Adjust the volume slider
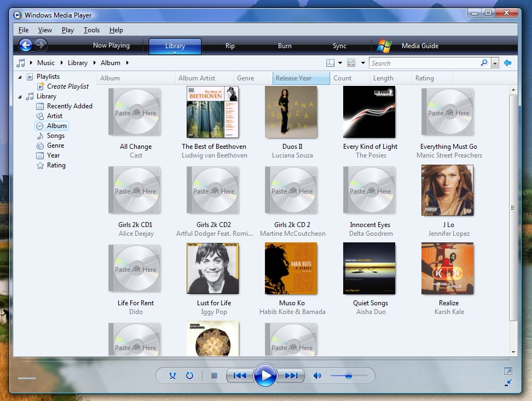 pyautogui.click(x=348, y=376)
